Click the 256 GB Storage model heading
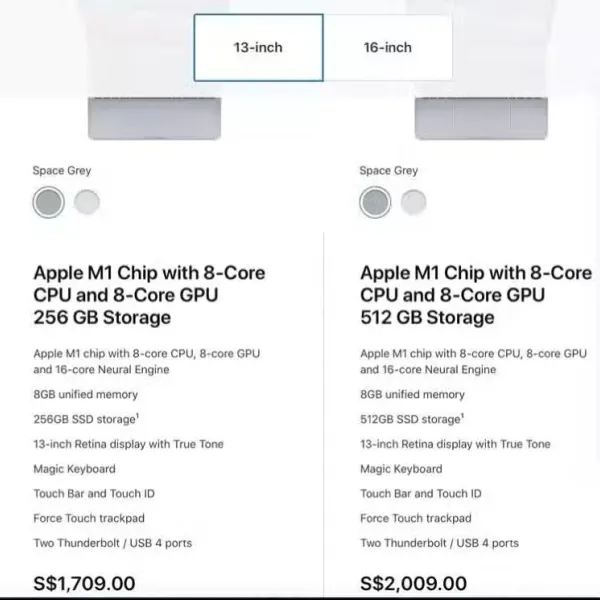Viewport: 600px width, 600px height. tap(149, 295)
